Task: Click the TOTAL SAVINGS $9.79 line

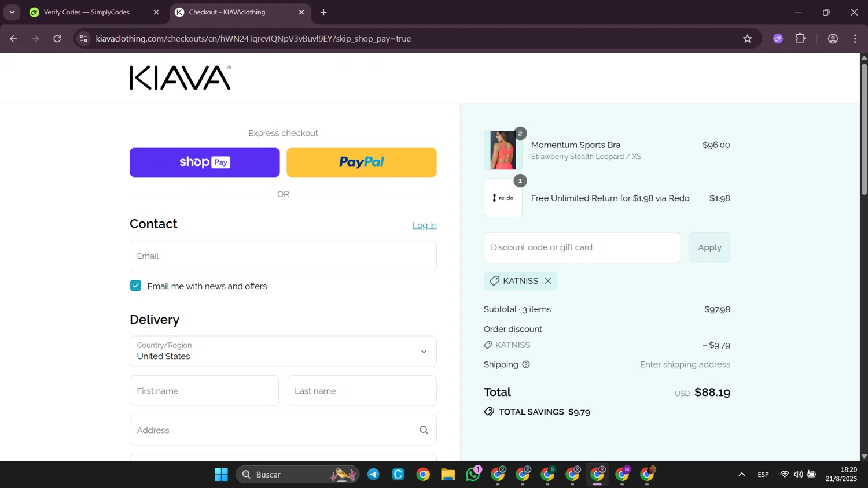Action: [x=537, y=412]
